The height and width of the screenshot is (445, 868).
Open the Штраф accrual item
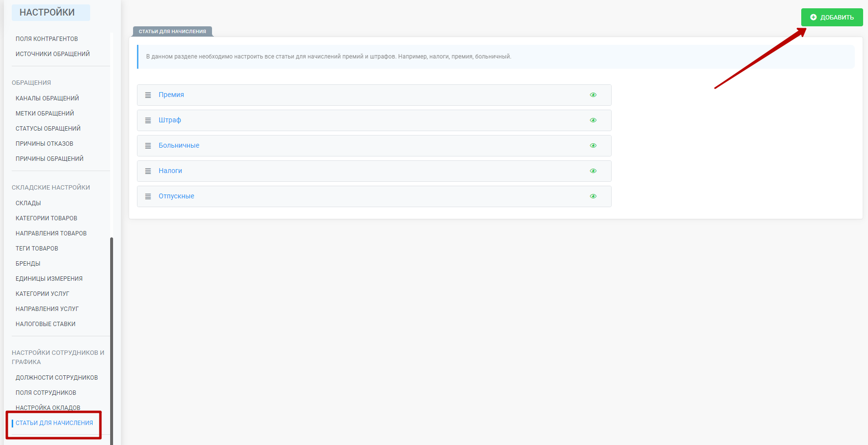pos(170,120)
